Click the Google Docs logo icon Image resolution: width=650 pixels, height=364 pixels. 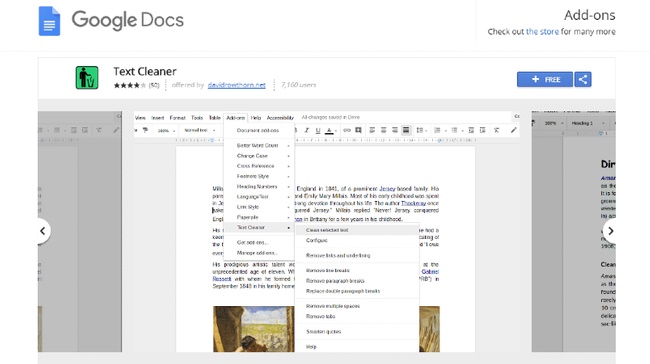pos(49,21)
